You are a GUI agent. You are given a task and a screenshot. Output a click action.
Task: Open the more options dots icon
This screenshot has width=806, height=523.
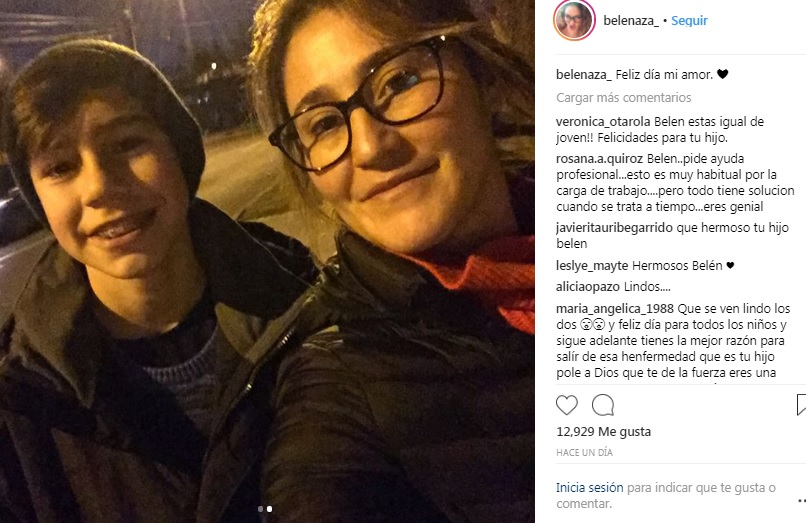coord(802,500)
